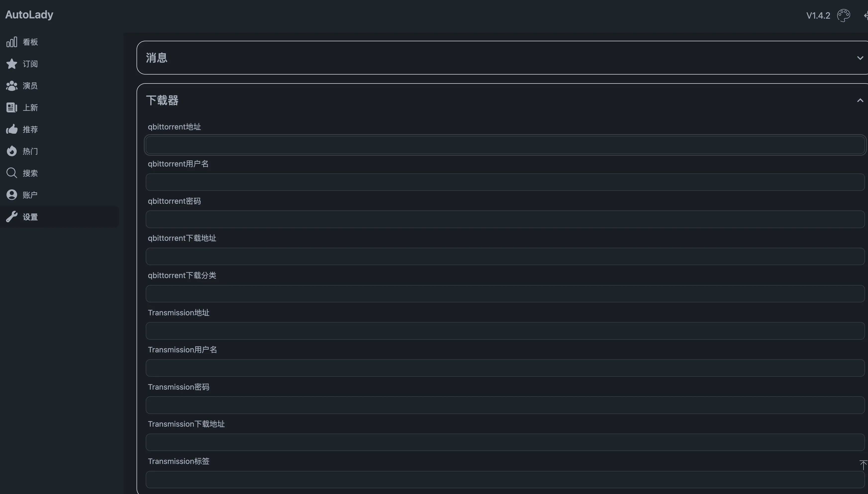Image resolution: width=868 pixels, height=494 pixels.
Task: Collapse the 下载器 section chevron
Action: point(860,100)
